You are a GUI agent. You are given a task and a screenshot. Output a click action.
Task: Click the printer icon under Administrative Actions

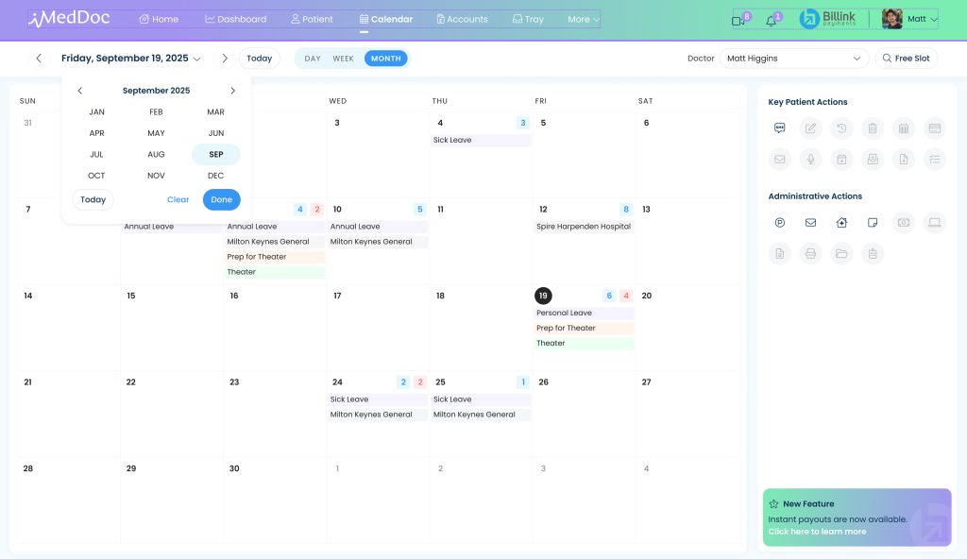click(x=811, y=252)
